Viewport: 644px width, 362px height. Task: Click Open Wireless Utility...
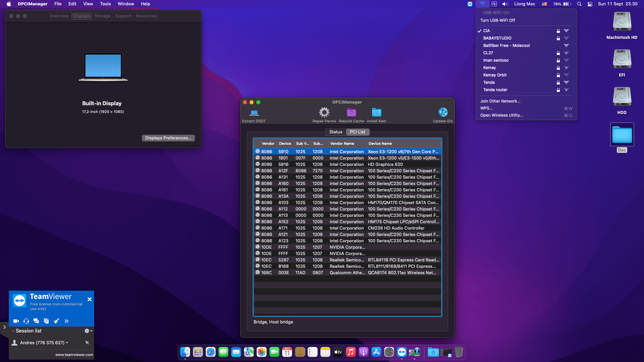501,115
